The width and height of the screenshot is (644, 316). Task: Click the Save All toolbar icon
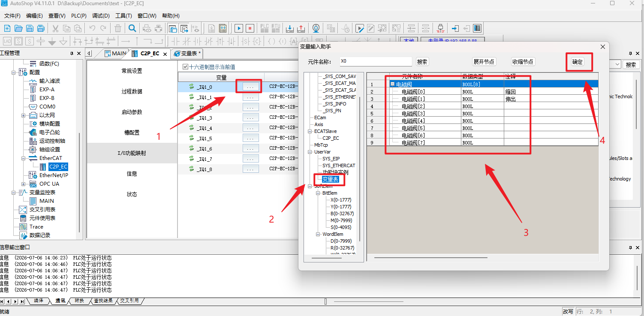pyautogui.click(x=41, y=29)
